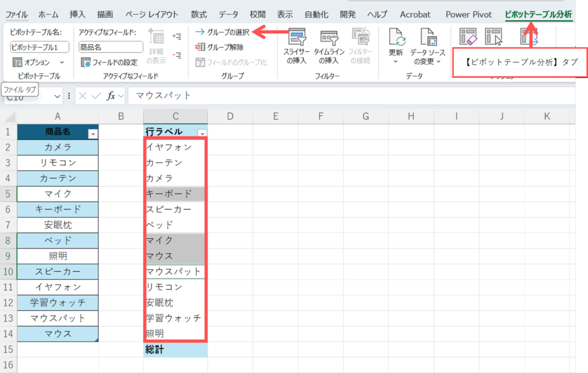Select column D header
Viewport: 588px width, 373px height.
pyautogui.click(x=230, y=116)
